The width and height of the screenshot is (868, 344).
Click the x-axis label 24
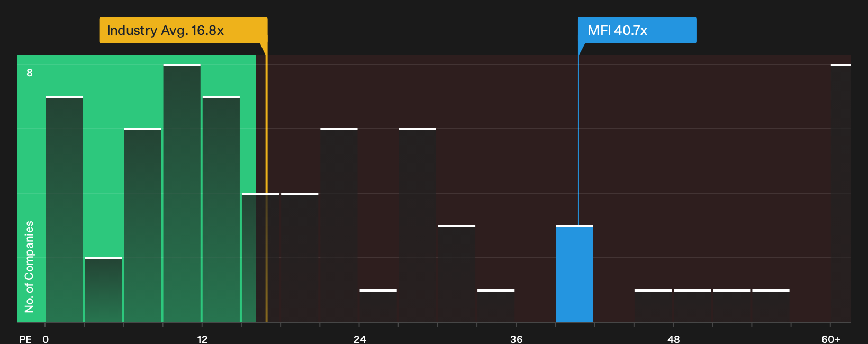[360, 339]
